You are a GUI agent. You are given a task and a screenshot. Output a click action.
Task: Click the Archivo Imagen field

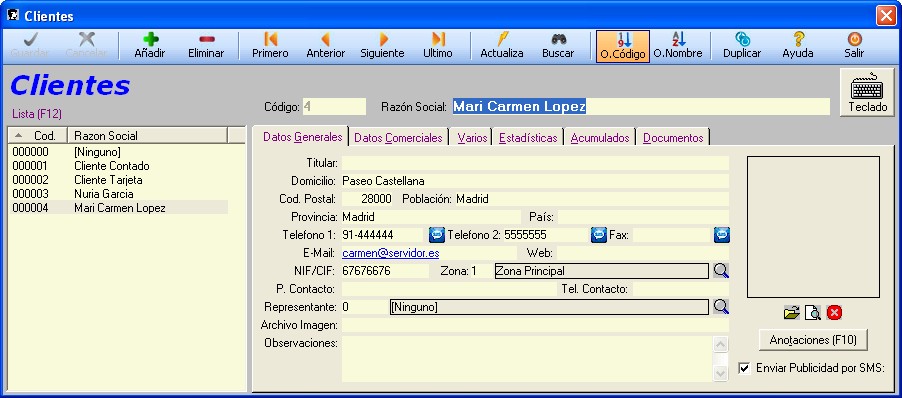coord(535,325)
